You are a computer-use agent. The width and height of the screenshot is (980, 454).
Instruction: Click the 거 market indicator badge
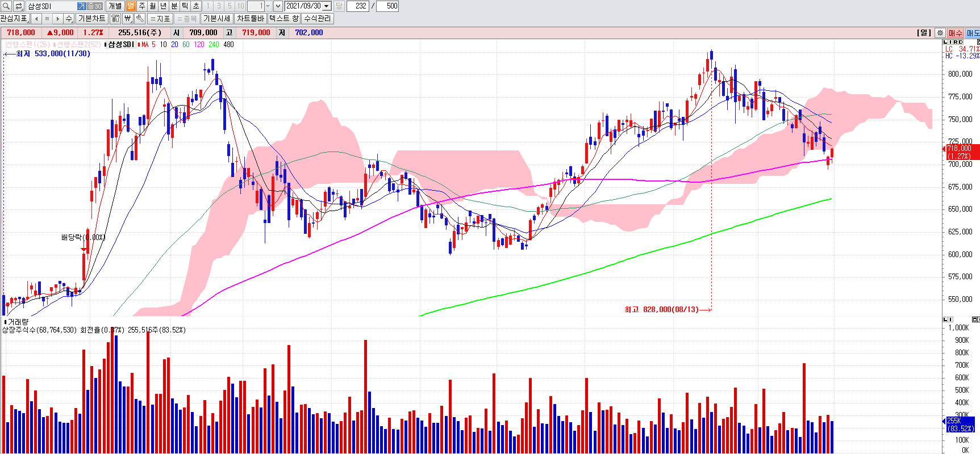[82, 6]
